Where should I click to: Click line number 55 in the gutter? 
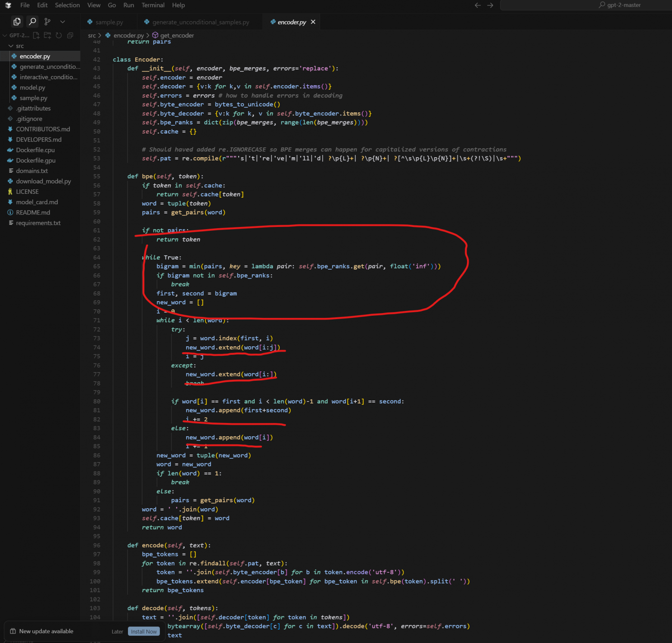click(96, 177)
